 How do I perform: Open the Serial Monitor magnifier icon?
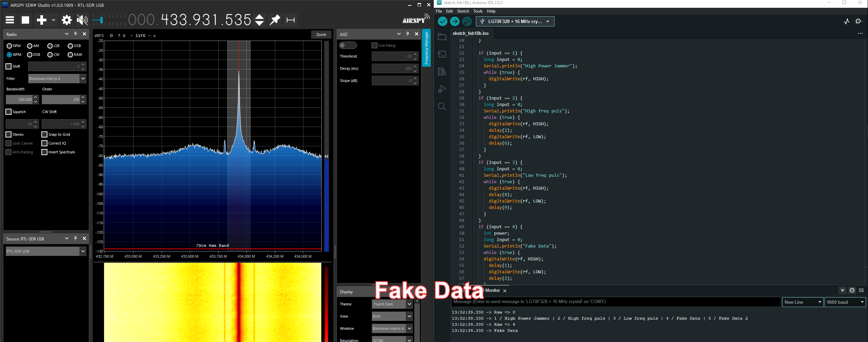click(x=859, y=21)
